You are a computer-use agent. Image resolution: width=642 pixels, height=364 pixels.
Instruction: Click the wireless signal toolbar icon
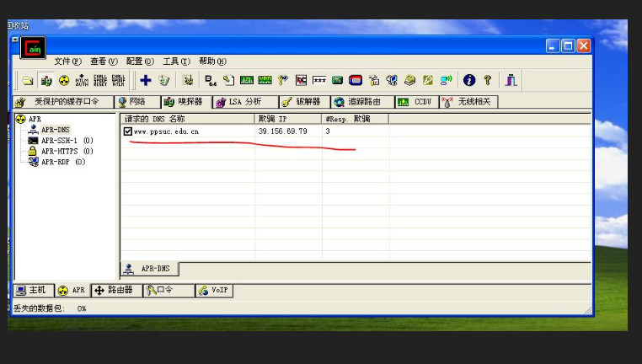click(x=446, y=80)
